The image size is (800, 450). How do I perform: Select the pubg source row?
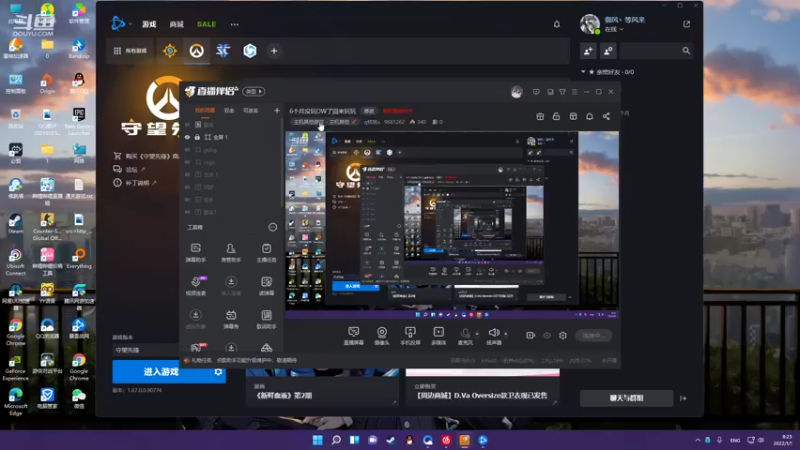tap(232, 150)
